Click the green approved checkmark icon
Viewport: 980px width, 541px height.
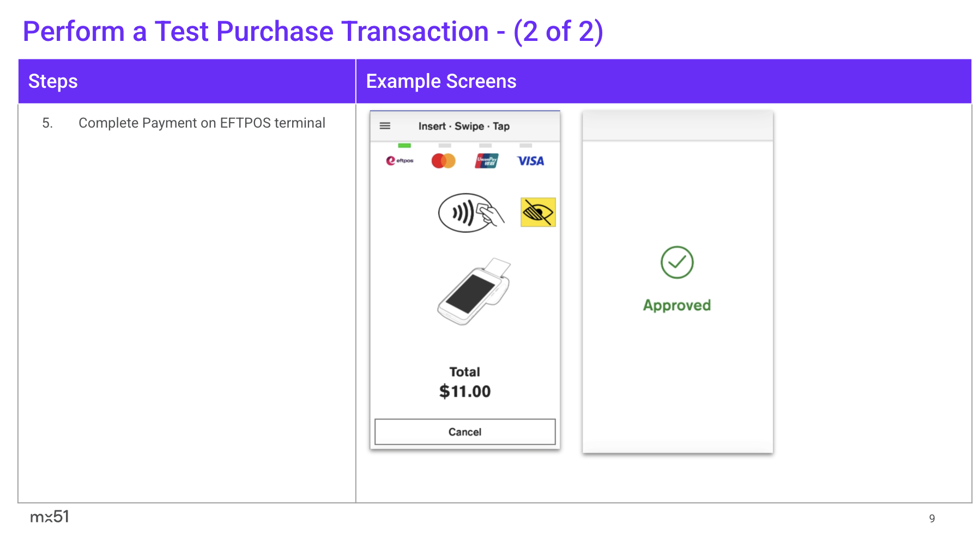pyautogui.click(x=677, y=262)
